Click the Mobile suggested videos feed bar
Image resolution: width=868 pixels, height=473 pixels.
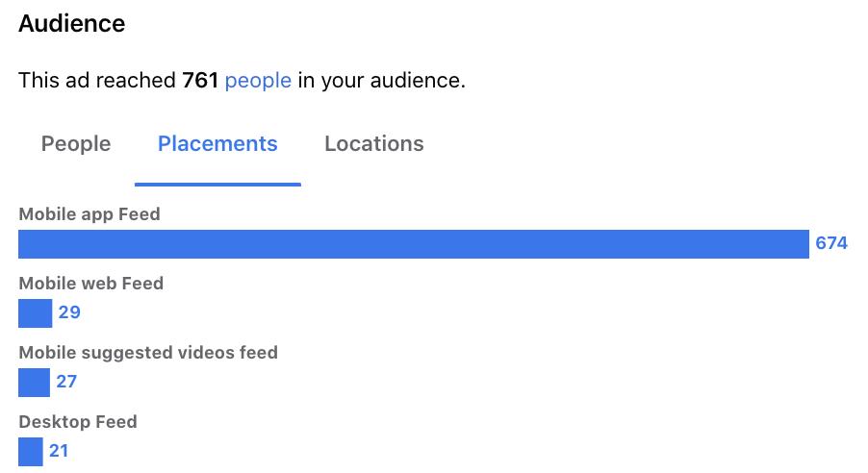click(34, 383)
